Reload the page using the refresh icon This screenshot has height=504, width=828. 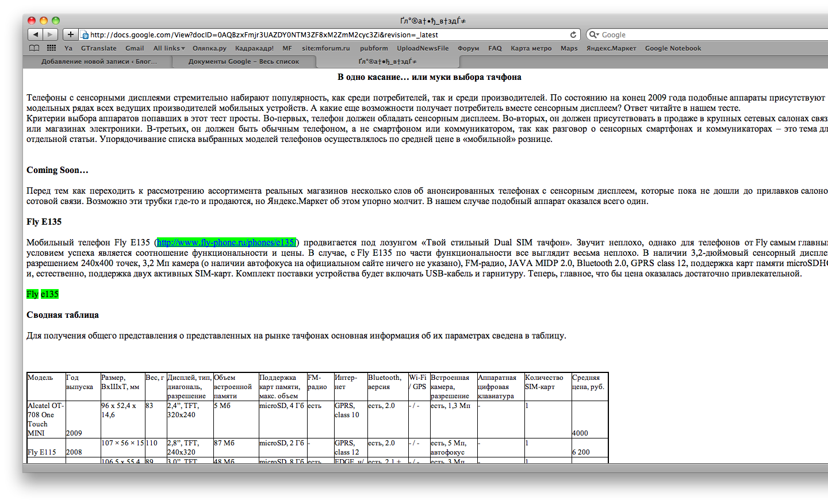coord(573,34)
